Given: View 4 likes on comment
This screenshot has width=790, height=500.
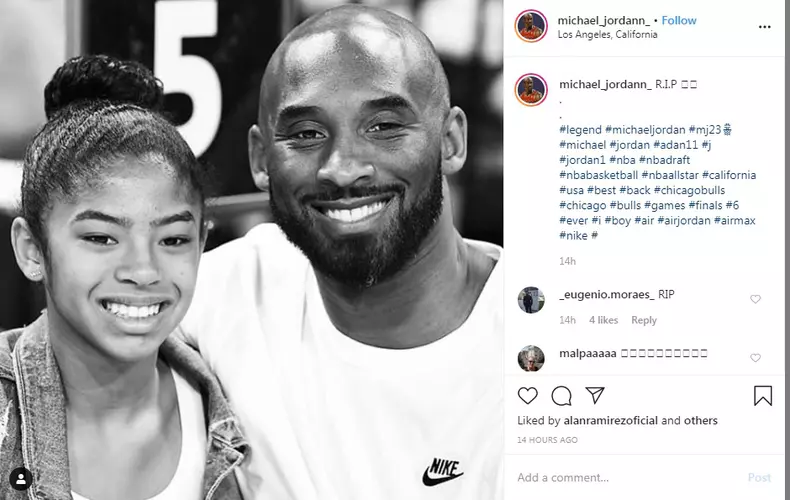Looking at the screenshot, I should pyautogui.click(x=604, y=320).
